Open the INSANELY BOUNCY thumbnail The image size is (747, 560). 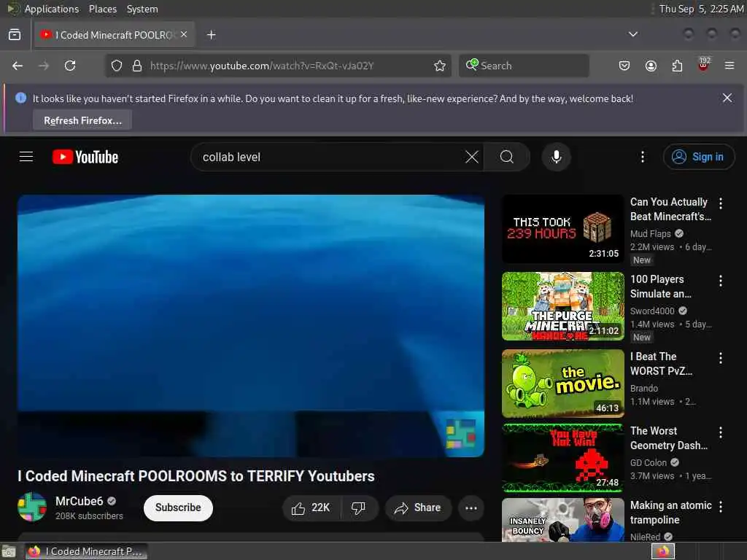tap(562, 519)
